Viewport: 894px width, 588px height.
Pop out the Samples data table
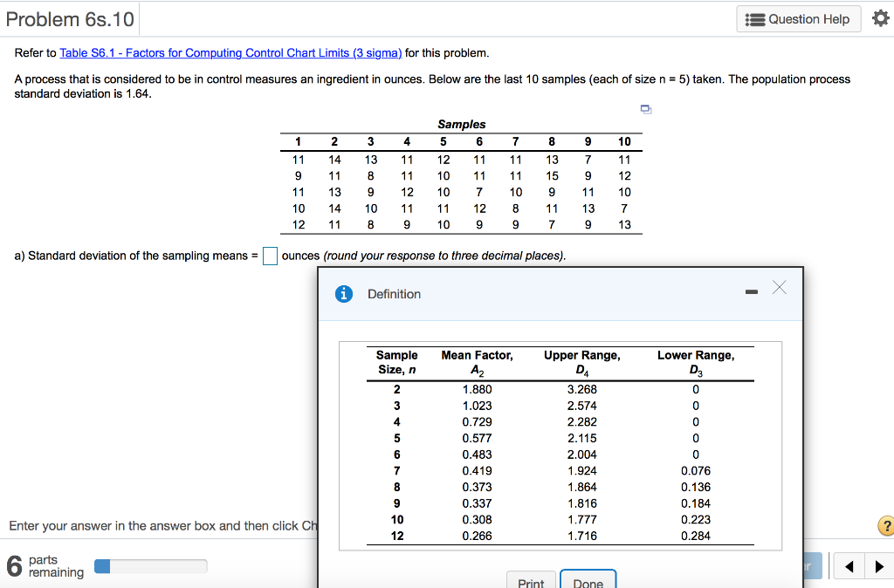click(645, 108)
